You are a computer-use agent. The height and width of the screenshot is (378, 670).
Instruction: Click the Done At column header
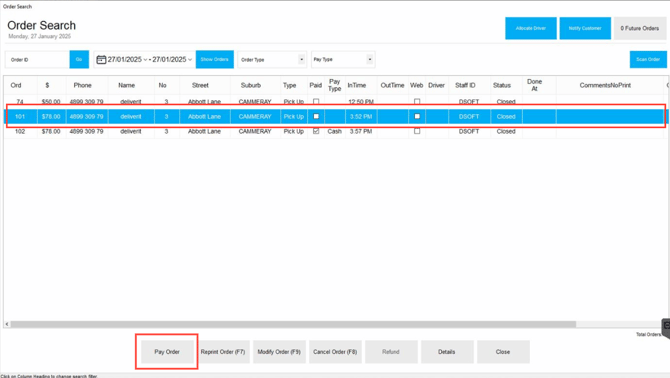[x=535, y=85]
